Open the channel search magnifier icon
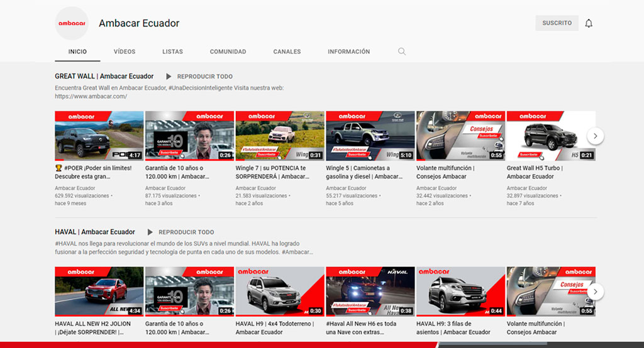644x348 pixels. click(x=402, y=52)
